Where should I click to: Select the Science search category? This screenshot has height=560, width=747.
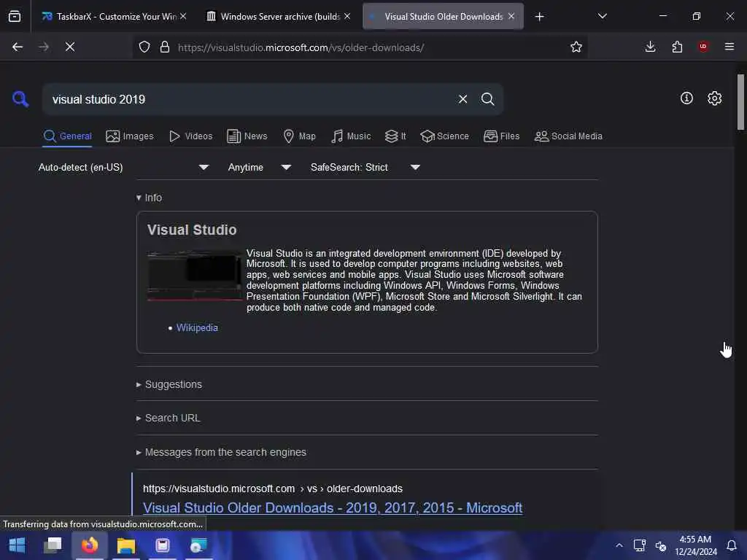pyautogui.click(x=444, y=136)
